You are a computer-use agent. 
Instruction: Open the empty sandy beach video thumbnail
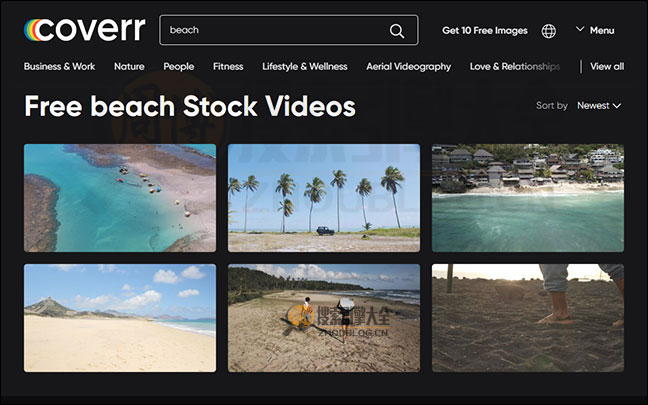[120, 318]
